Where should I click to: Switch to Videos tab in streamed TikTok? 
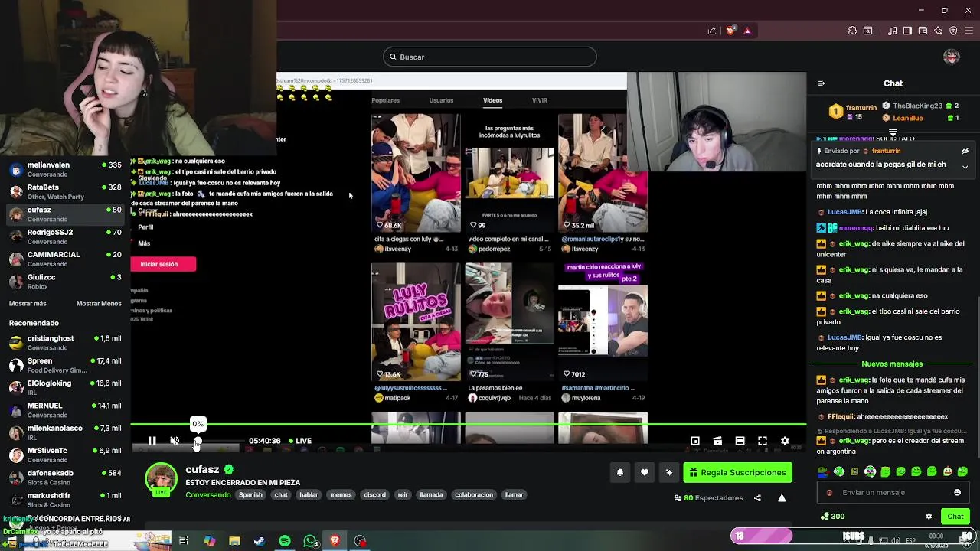pos(492,100)
